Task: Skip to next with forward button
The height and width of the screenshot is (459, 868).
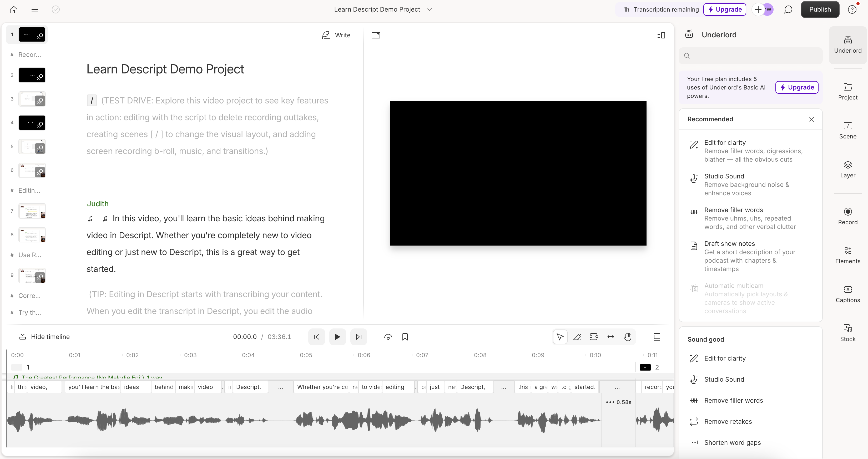Action: pos(359,337)
